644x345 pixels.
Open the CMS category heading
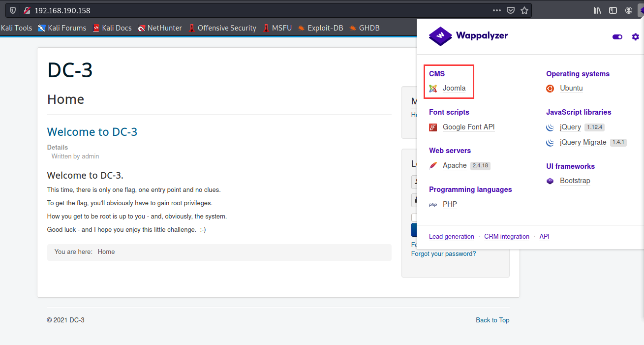point(437,74)
